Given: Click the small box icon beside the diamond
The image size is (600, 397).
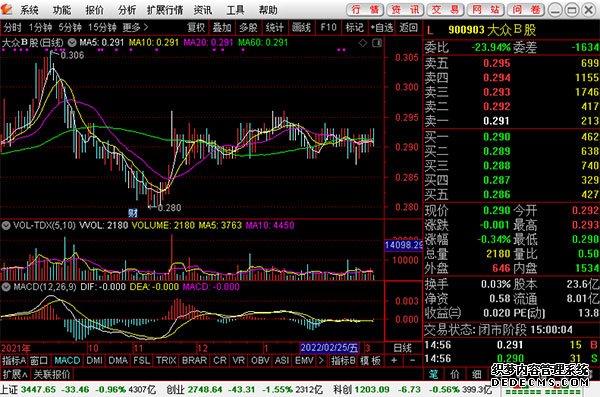Looking at the screenshot, I should [x=377, y=43].
